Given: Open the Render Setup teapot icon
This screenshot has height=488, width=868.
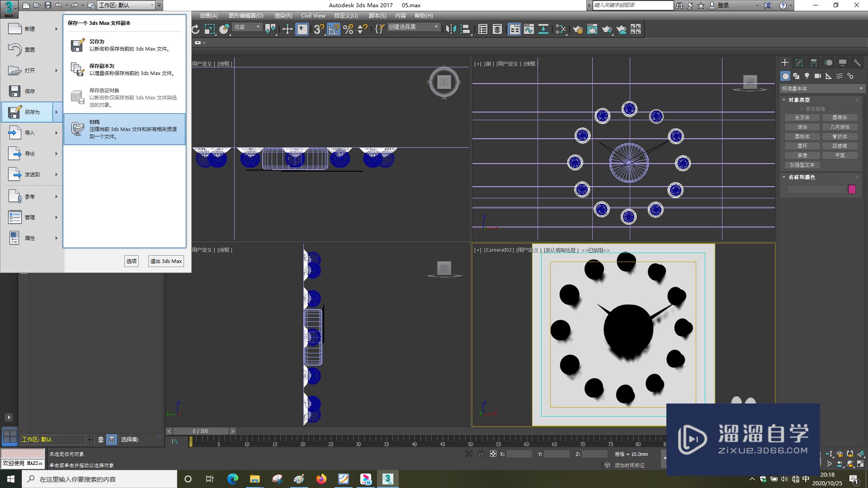Looking at the screenshot, I should 577,29.
